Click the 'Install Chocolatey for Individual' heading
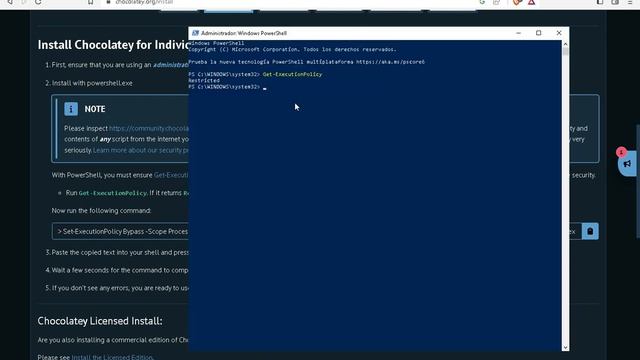 pos(113,45)
